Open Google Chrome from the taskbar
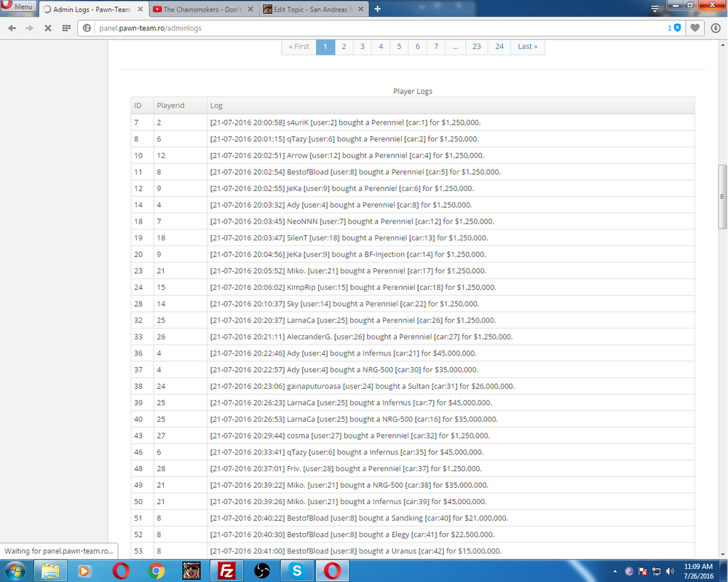The width and height of the screenshot is (728, 582). 157,571
